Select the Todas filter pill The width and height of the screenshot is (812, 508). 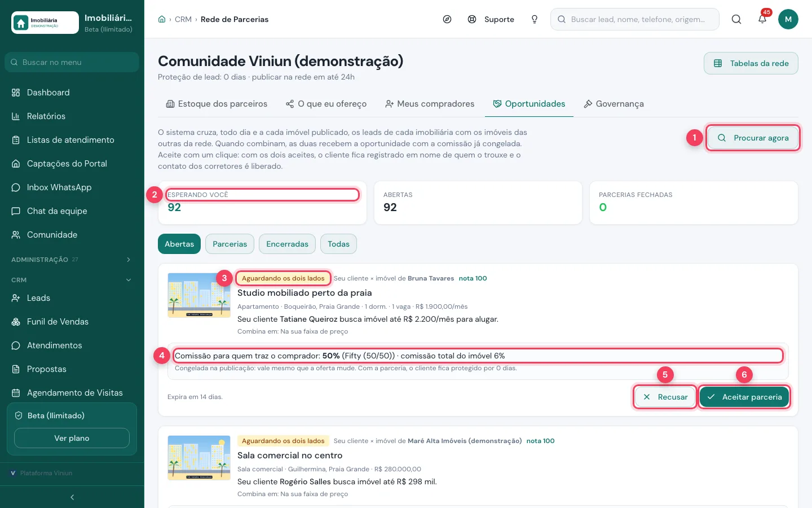coord(338,244)
